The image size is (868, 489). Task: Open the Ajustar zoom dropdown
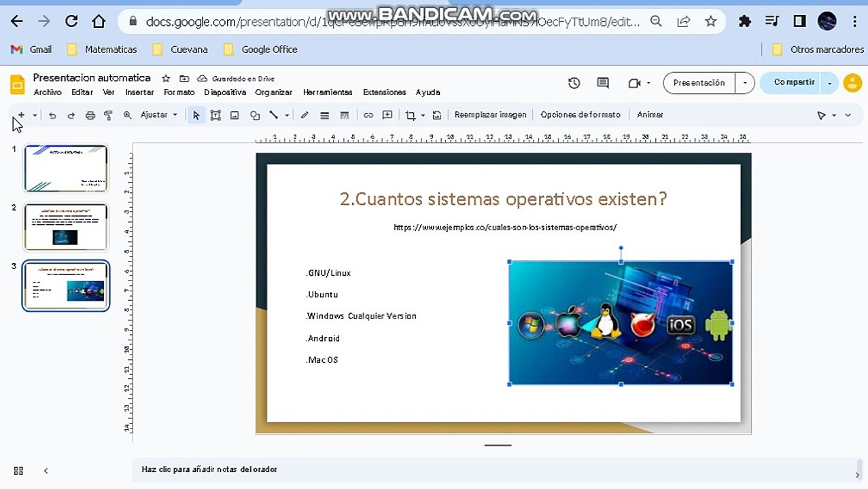point(159,115)
